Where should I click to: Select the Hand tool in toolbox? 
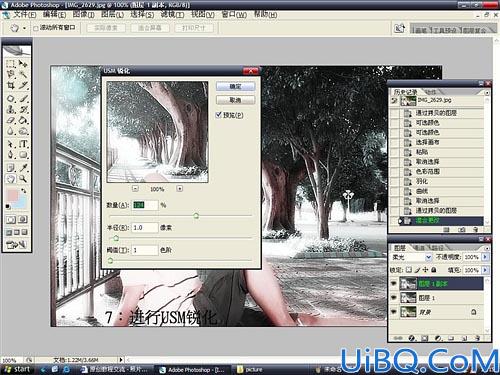click(11, 179)
